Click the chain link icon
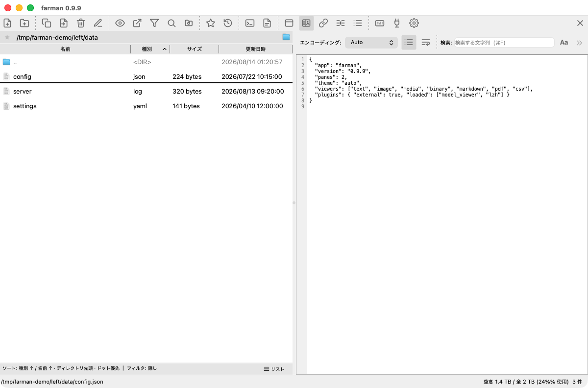 (x=323, y=23)
